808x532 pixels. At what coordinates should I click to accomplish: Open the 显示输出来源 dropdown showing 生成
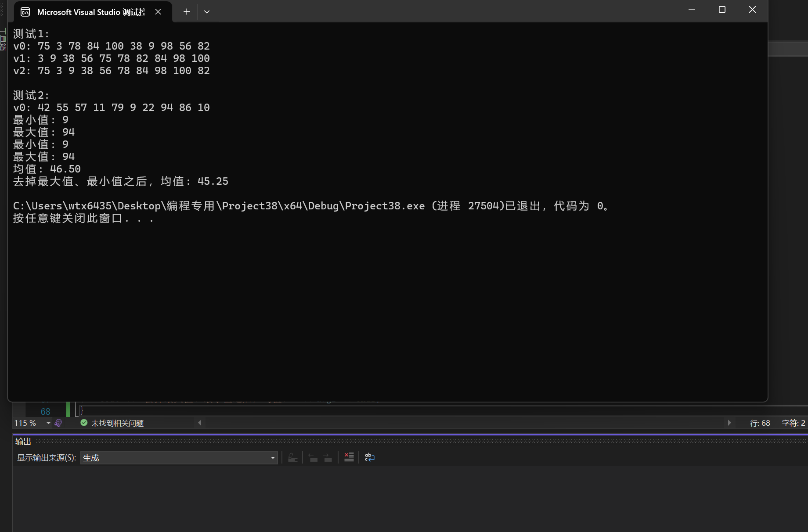coord(179,458)
